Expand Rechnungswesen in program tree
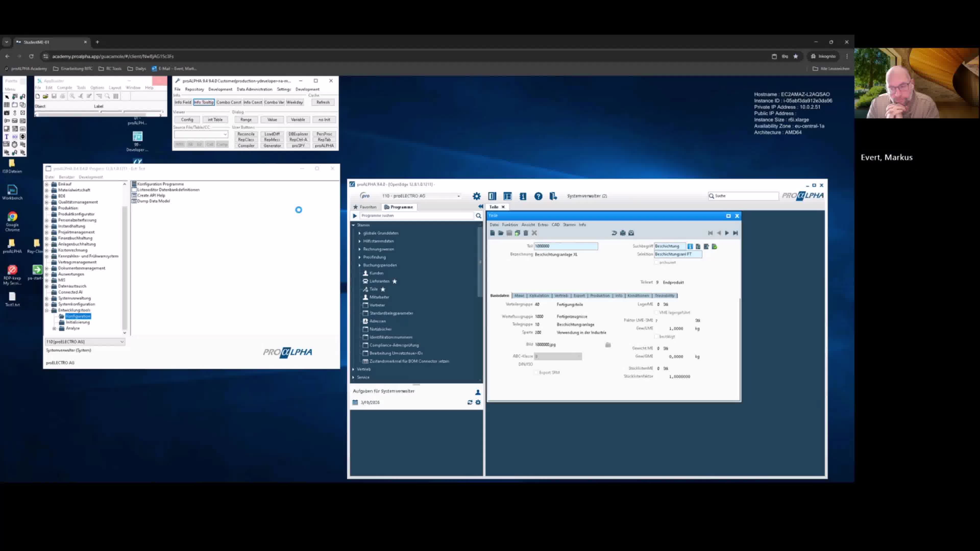Image resolution: width=980 pixels, height=551 pixels. (360, 249)
